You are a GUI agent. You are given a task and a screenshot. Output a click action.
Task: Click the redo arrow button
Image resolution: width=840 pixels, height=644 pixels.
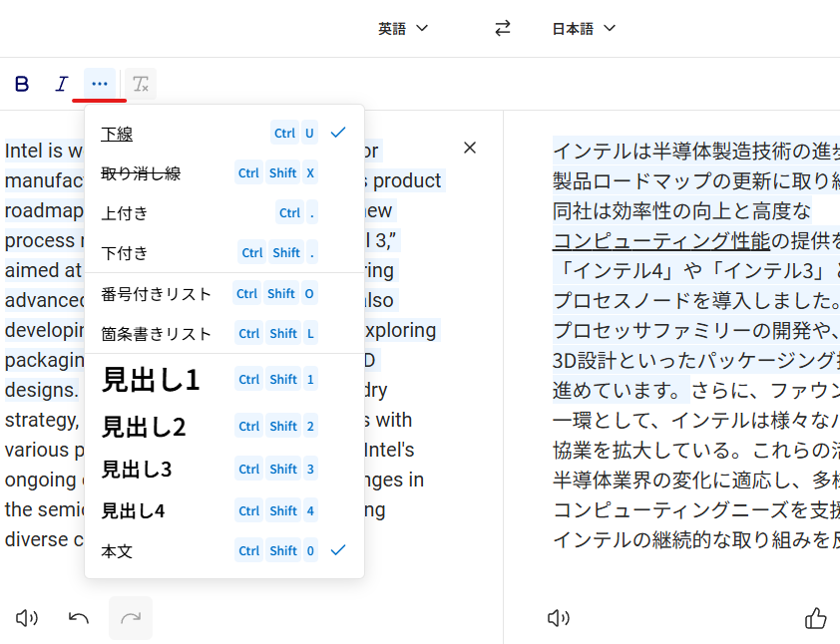point(131,618)
